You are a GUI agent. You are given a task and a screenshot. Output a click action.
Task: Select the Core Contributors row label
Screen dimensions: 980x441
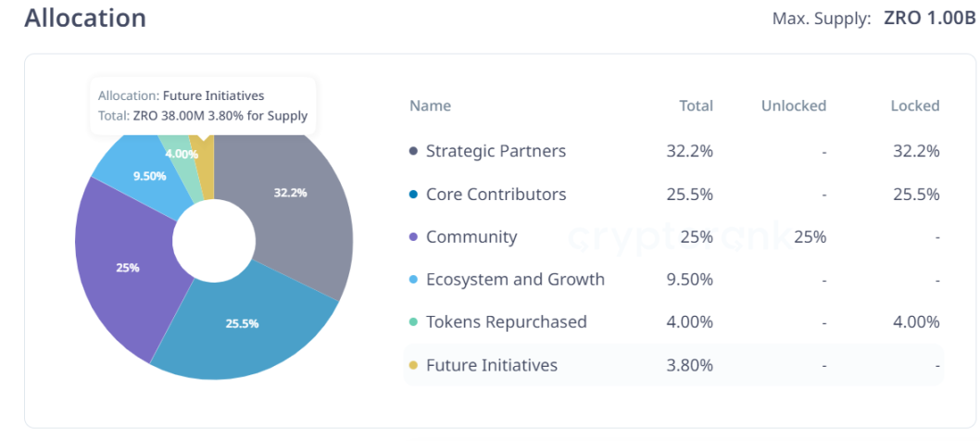pos(496,195)
